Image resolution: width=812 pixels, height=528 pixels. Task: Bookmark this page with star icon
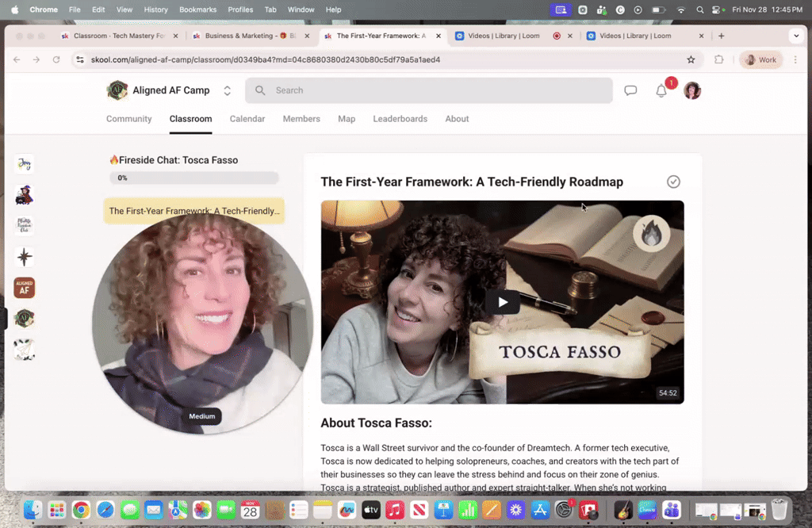(691, 59)
